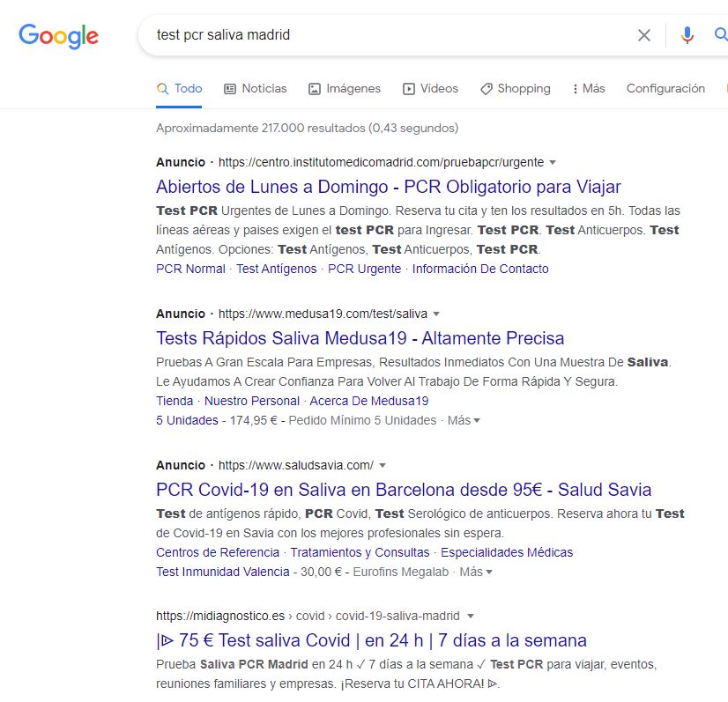This screenshot has height=702, width=728.
Task: Open Configuración settings
Action: (x=665, y=89)
